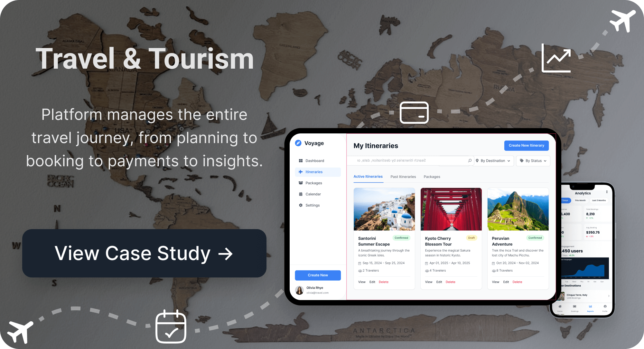Screen dimensions: 644x349
Task: Select the Reports bar chart icon on the phone
Action: [x=590, y=306]
